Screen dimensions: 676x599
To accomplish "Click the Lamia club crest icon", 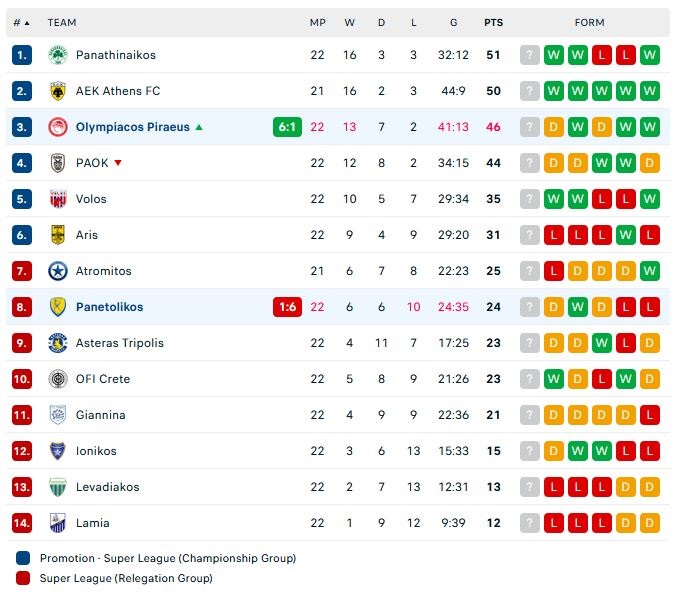I will (x=57, y=523).
